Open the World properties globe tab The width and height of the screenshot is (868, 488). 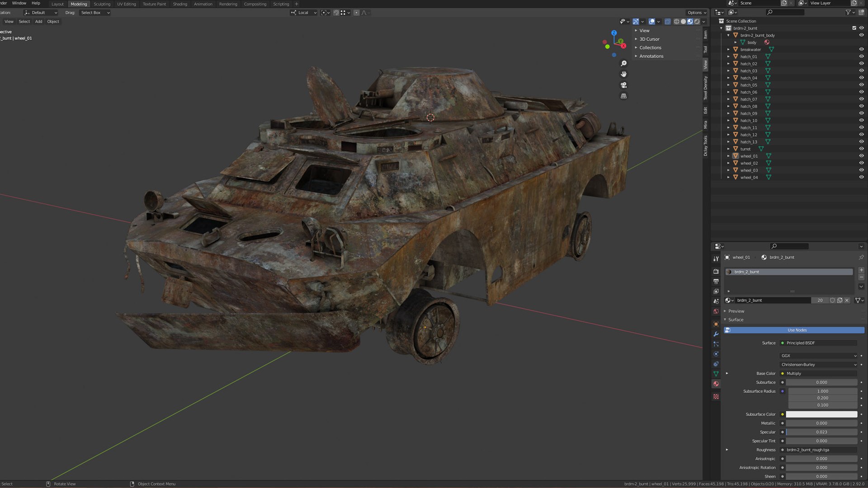(x=716, y=311)
